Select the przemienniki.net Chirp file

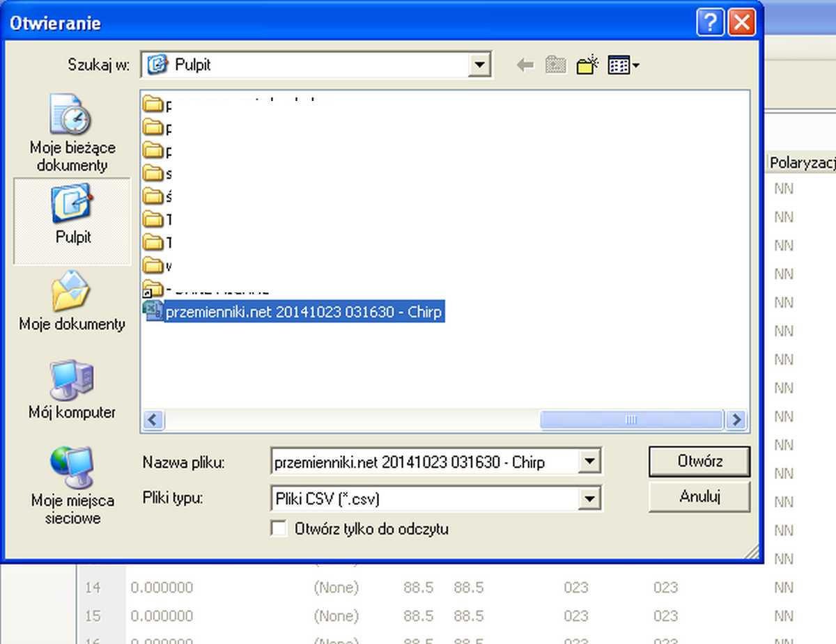tap(303, 312)
